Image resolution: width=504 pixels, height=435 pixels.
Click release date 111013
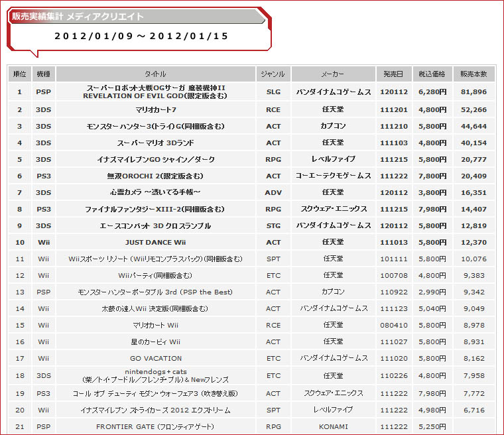[394, 243]
